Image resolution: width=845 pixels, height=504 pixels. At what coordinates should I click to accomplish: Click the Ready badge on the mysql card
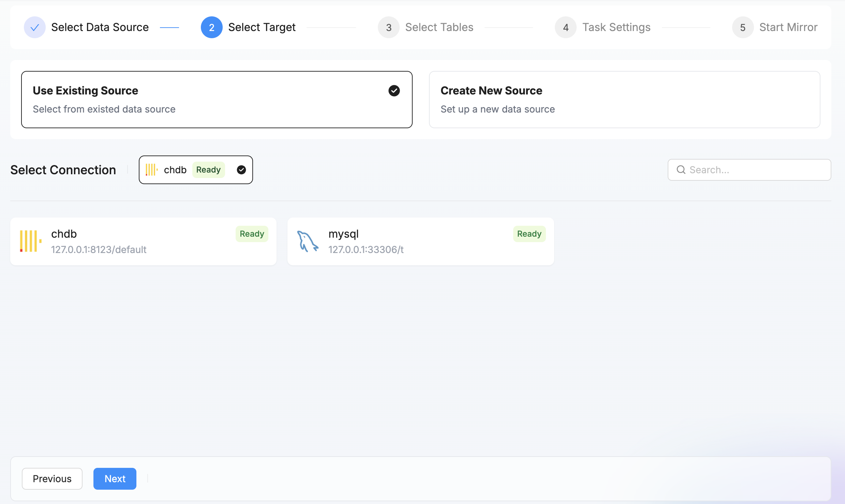click(x=529, y=234)
